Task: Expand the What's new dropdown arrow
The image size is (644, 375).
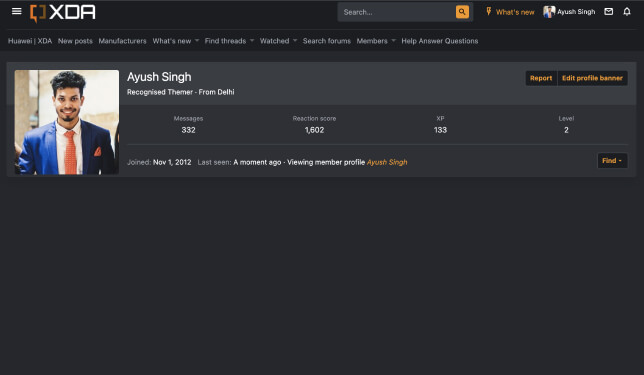Action: 197,41
